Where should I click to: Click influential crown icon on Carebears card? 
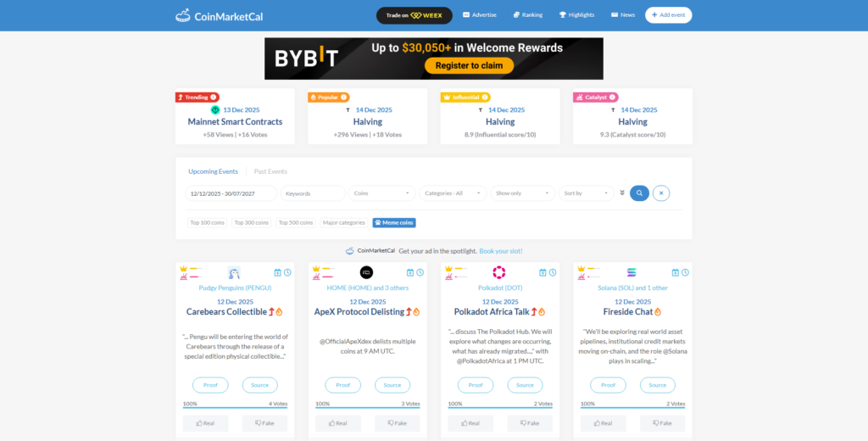point(183,269)
